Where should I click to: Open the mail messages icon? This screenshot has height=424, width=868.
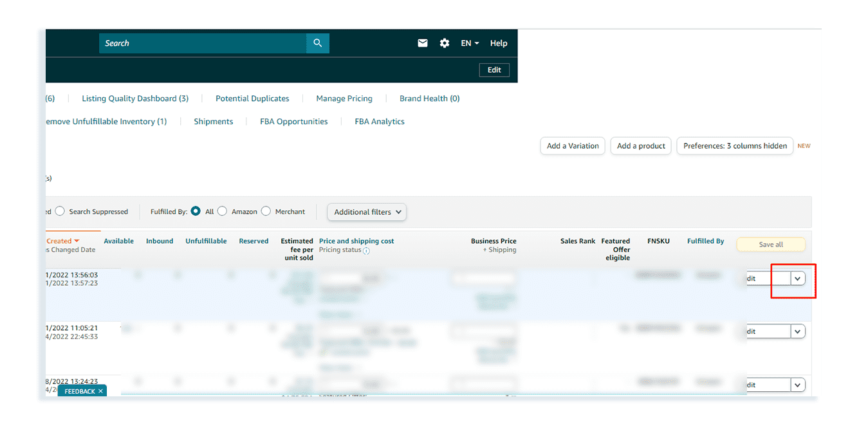point(423,43)
